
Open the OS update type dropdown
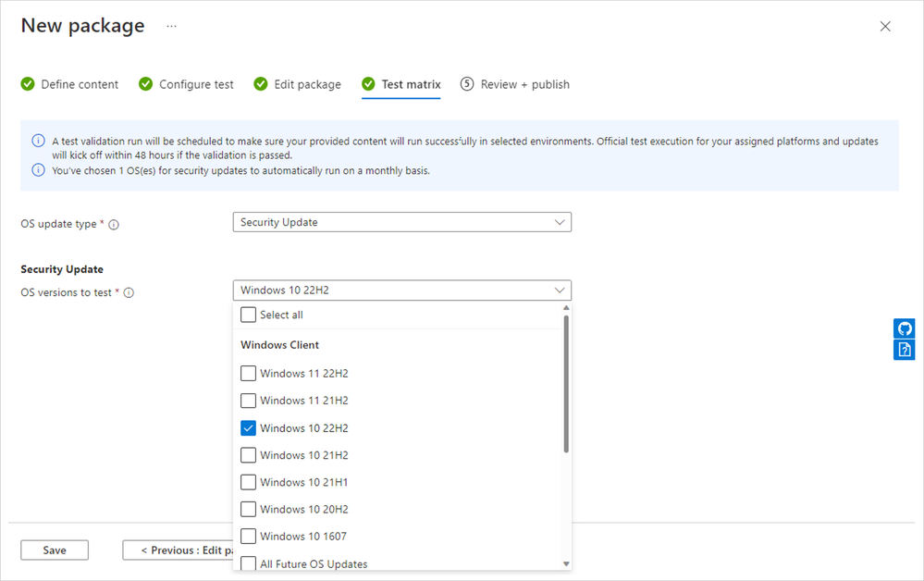402,222
